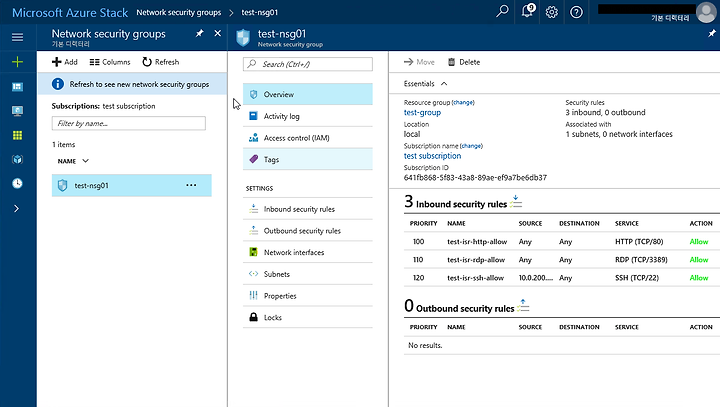This screenshot has height=407, width=720.
Task: Select the test-isr-http-allow rule row
Action: 562,242
